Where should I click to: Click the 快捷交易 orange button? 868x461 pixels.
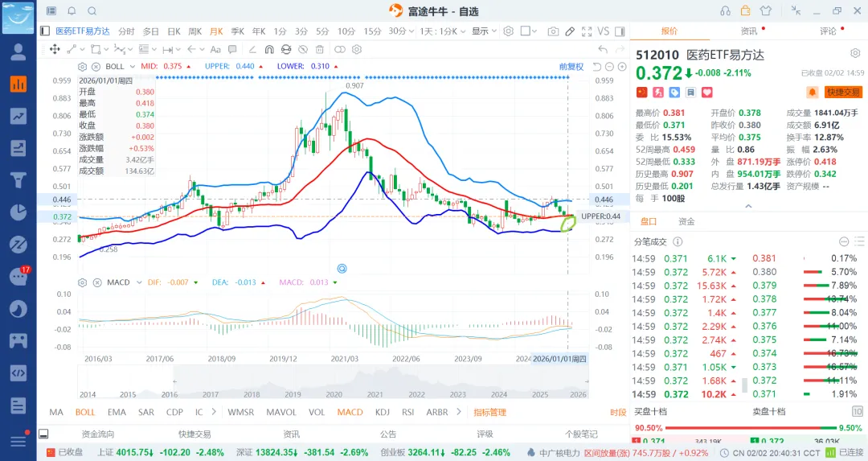(x=843, y=92)
